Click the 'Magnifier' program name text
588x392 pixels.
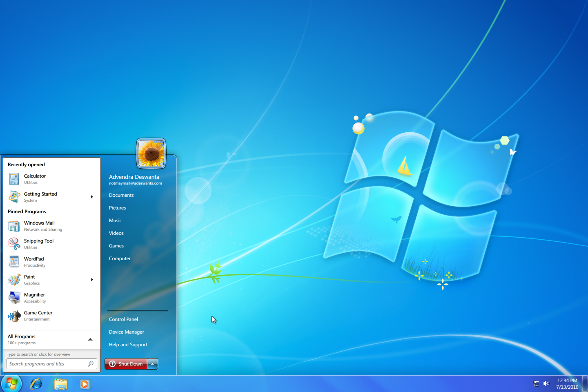[x=35, y=295]
